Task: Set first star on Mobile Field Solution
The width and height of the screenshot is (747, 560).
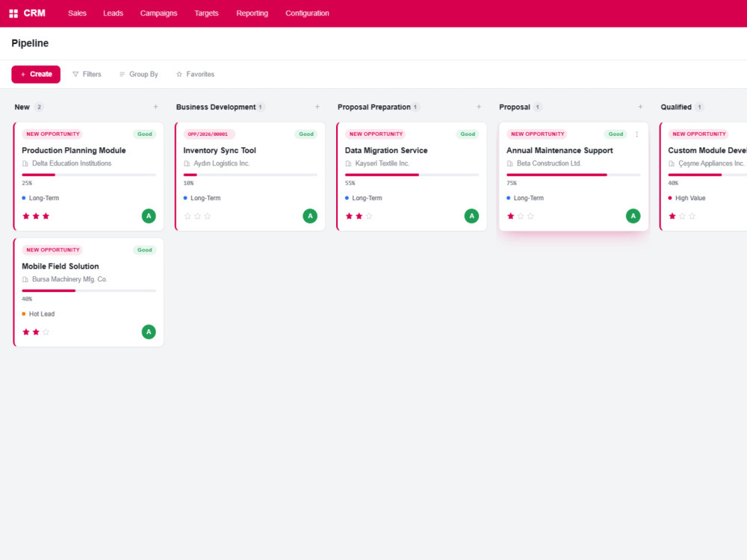Action: 26,332
